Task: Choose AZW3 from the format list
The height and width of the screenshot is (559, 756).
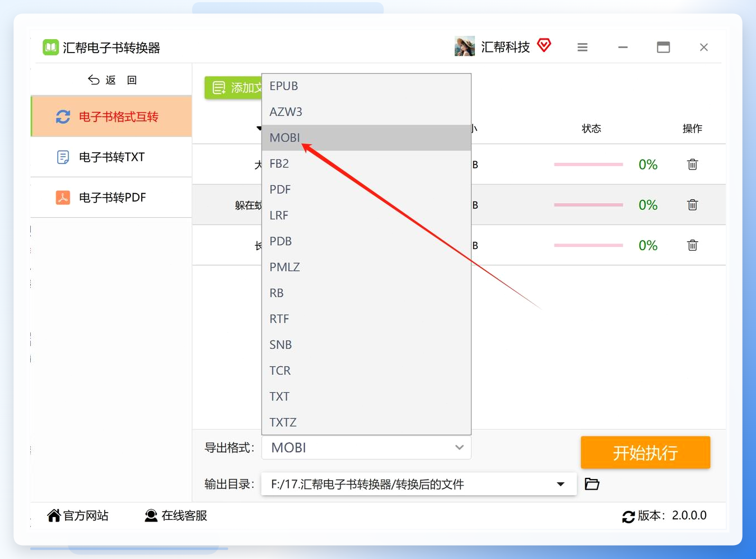Action: tap(366, 112)
